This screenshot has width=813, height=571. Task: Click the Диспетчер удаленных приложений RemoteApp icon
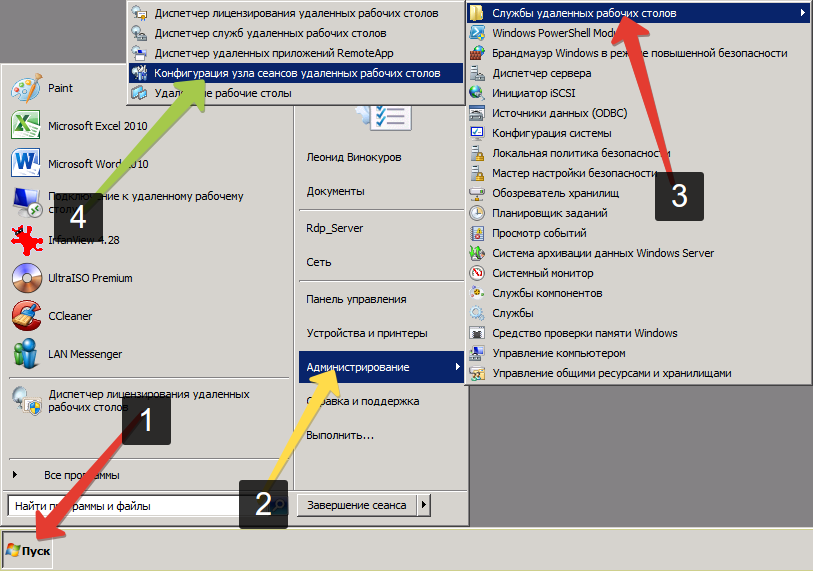click(139, 53)
